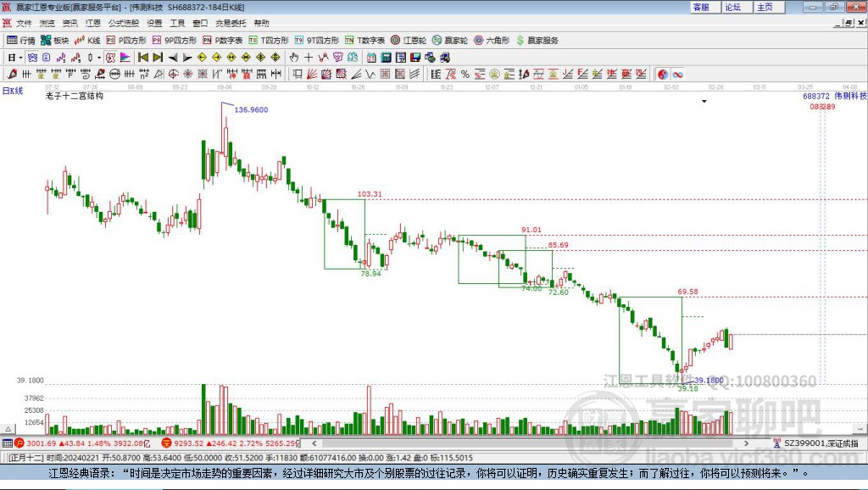Select the crosshair plus cursor tool
The height and width of the screenshot is (490, 868).
pos(309,58)
